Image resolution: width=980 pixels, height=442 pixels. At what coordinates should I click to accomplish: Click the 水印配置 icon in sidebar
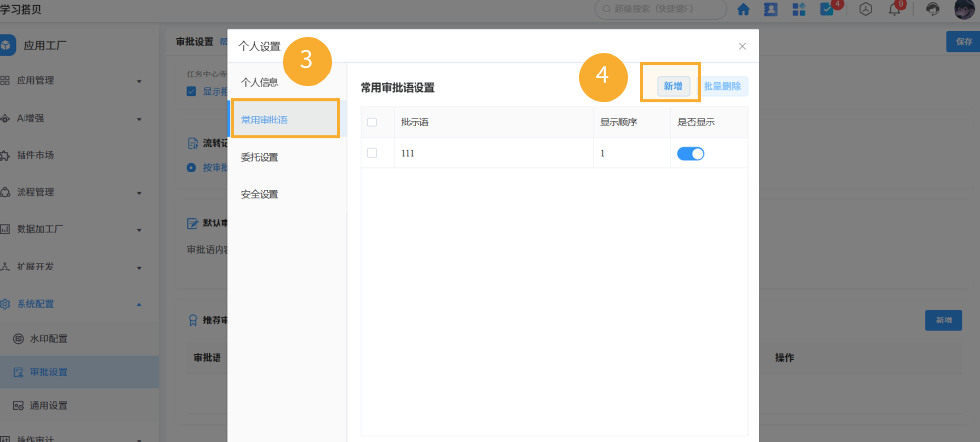point(18,339)
